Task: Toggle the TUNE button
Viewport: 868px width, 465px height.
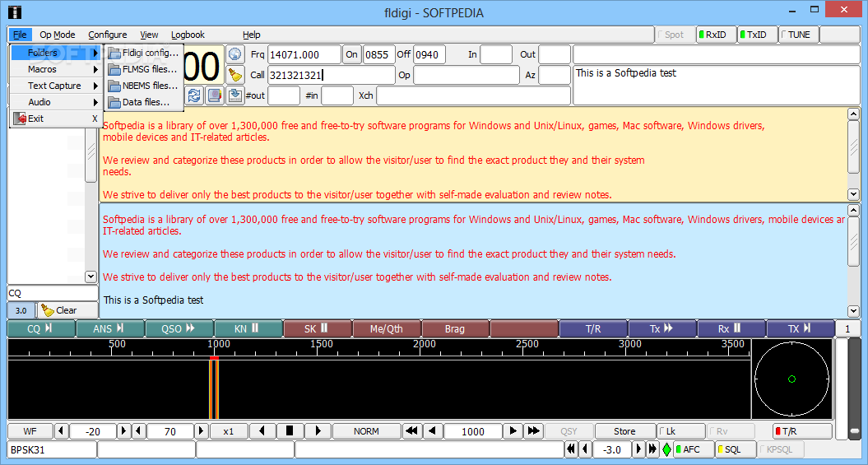Action: coord(798,35)
